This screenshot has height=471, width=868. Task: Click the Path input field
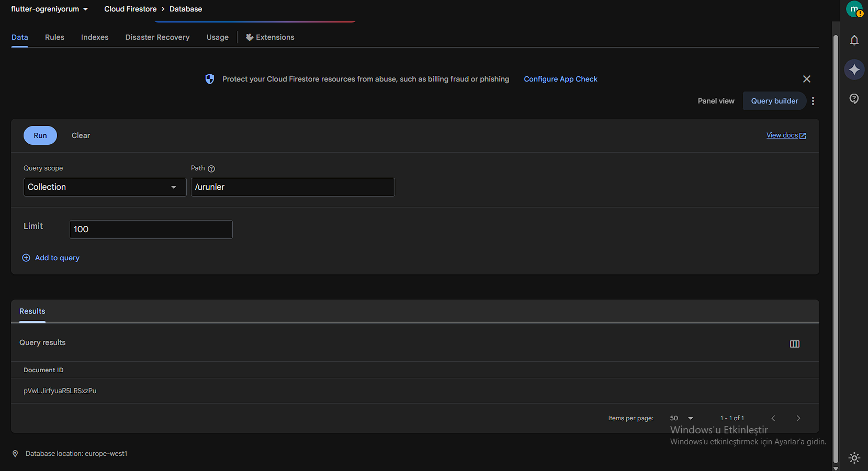(293, 187)
